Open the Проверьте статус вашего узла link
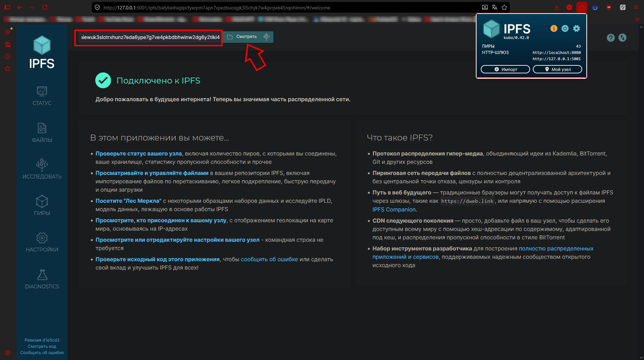 click(139, 154)
